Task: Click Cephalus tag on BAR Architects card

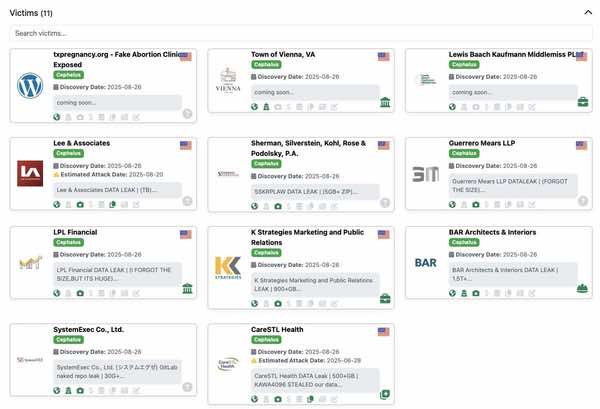Action: [464, 242]
